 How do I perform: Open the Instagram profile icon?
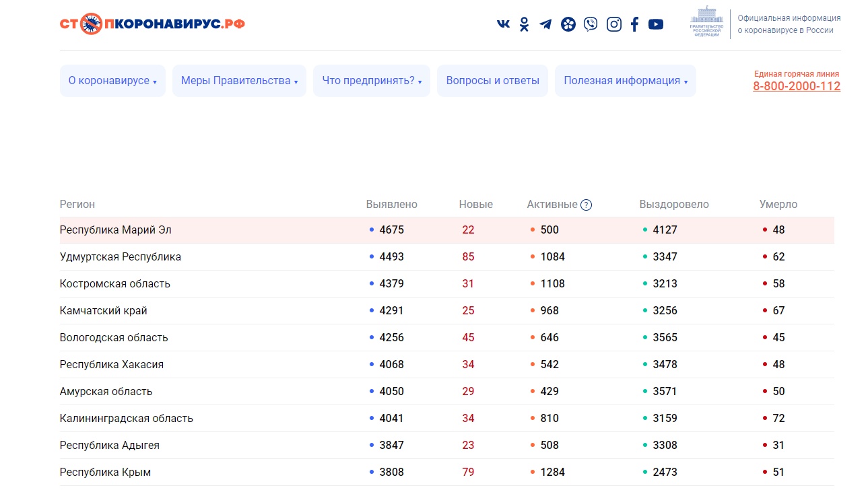613,24
